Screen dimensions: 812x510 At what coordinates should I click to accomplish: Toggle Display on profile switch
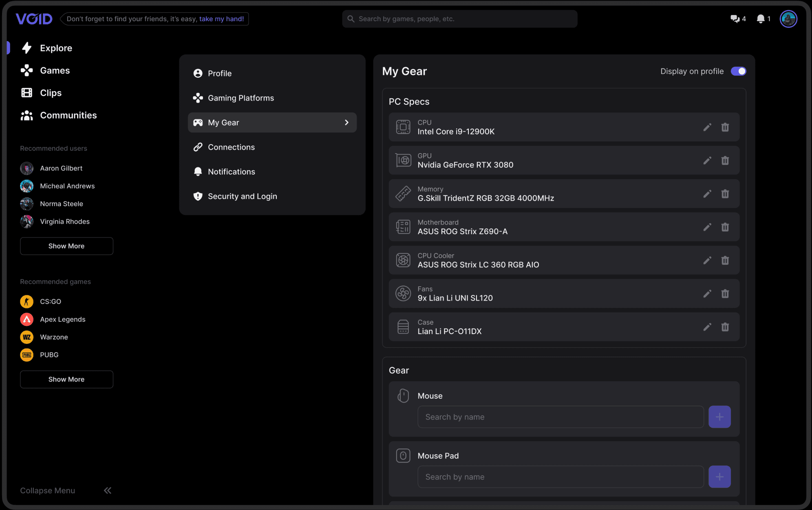pos(738,71)
